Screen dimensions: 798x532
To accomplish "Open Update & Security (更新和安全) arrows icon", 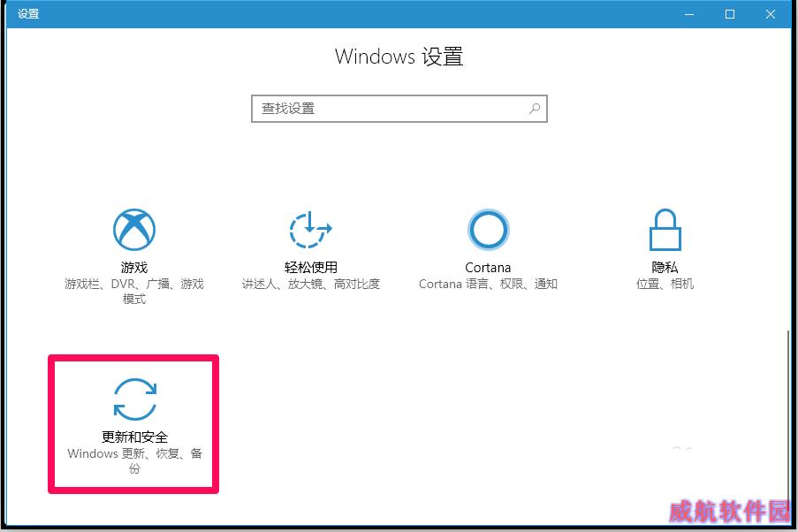I will (x=135, y=399).
